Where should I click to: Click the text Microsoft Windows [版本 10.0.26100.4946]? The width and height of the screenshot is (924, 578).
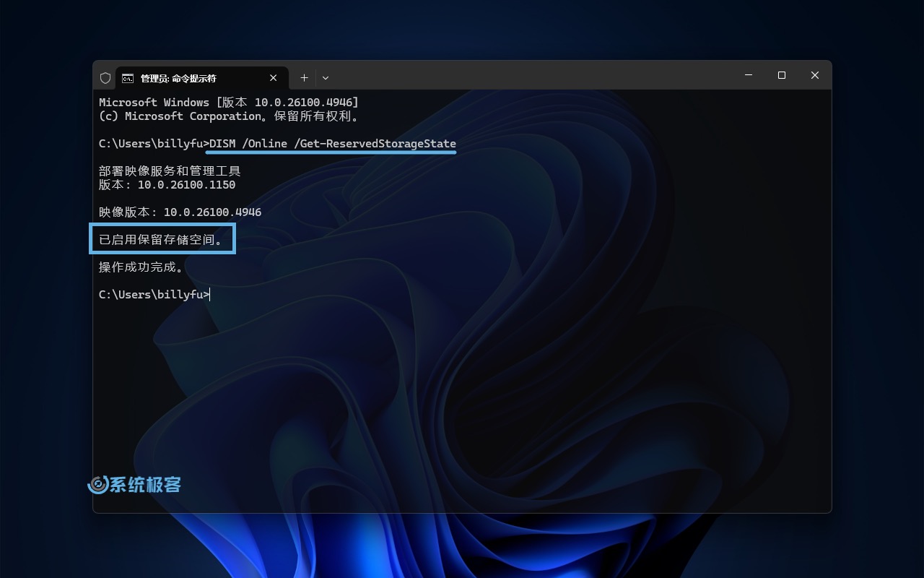click(229, 103)
